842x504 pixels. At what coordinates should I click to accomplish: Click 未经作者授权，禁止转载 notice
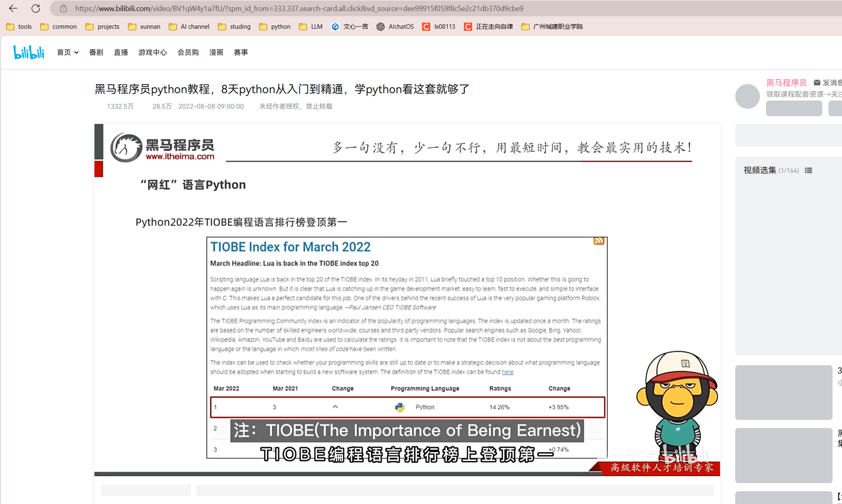[x=296, y=106]
